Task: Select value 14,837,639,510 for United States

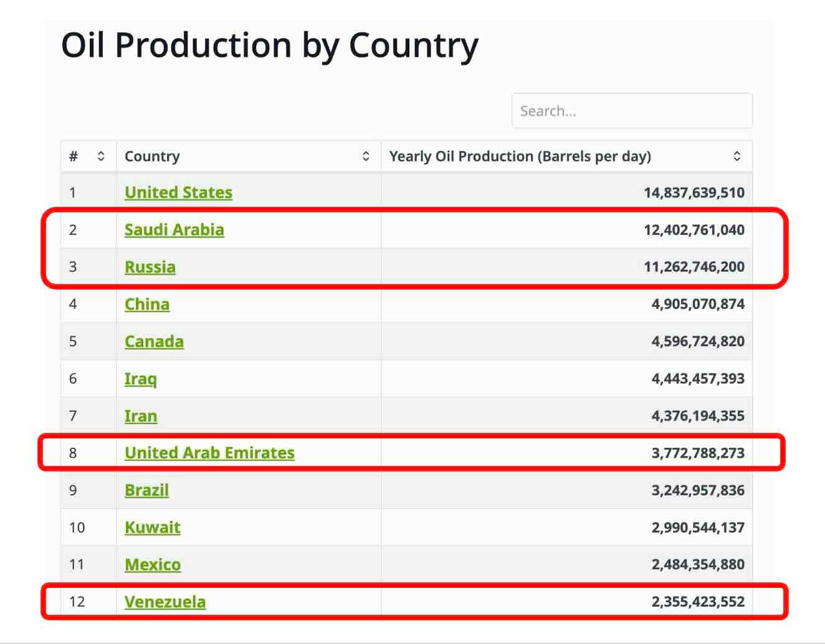Action: tap(694, 192)
